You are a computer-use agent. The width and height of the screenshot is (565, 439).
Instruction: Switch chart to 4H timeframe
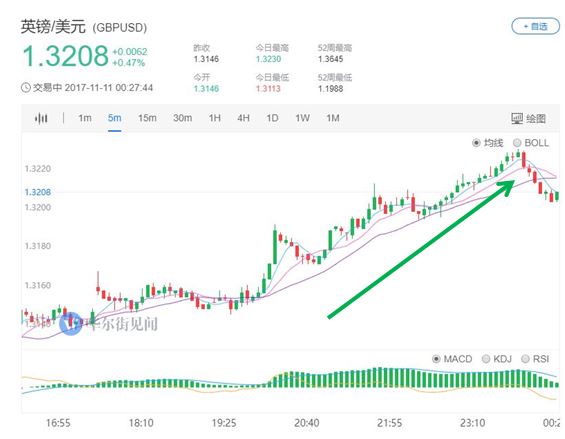pos(243,118)
